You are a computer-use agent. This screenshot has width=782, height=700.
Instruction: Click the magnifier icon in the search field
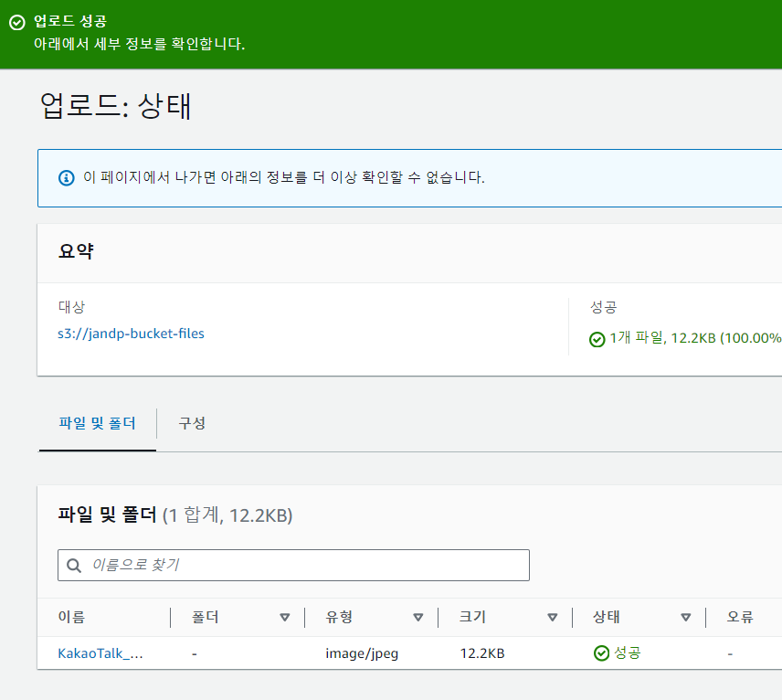coord(74,566)
